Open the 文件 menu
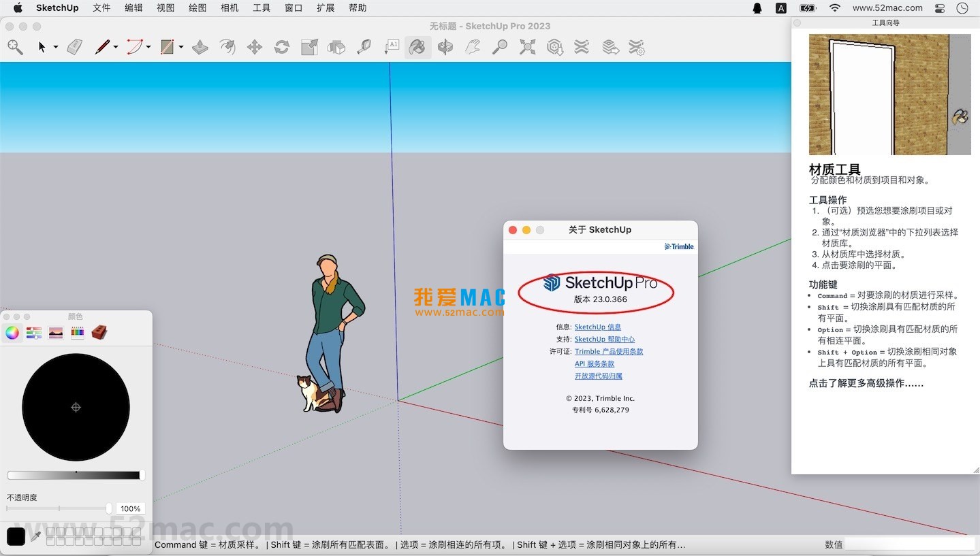Screen dimensions: 980x556 tap(101, 8)
